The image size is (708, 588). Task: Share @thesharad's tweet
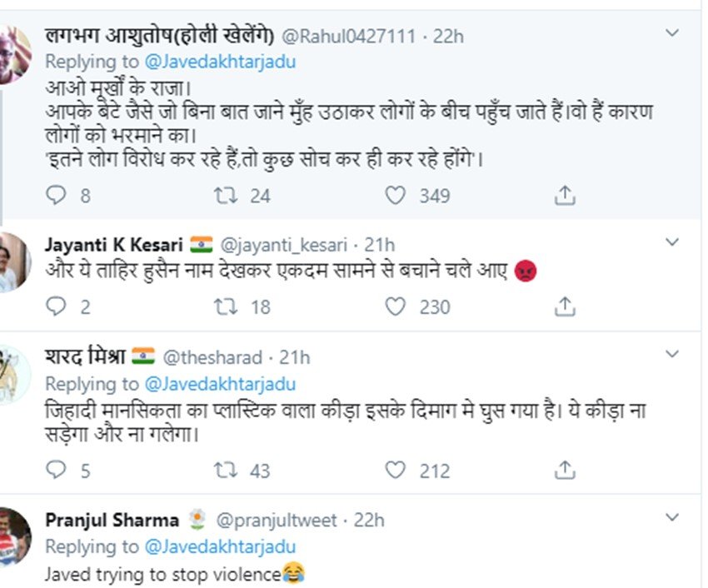565,471
